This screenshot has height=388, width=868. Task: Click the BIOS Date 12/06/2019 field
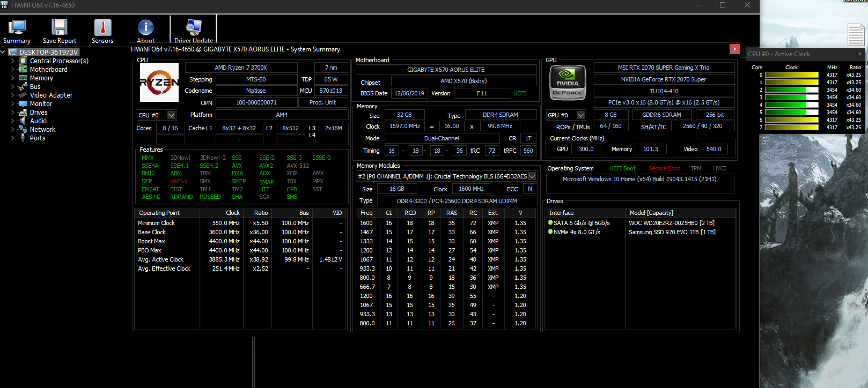[409, 93]
